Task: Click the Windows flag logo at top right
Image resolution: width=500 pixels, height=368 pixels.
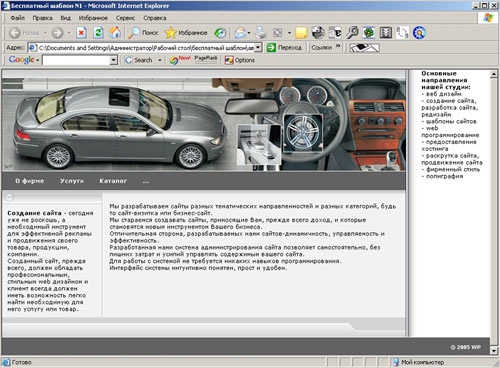Action: point(488,18)
